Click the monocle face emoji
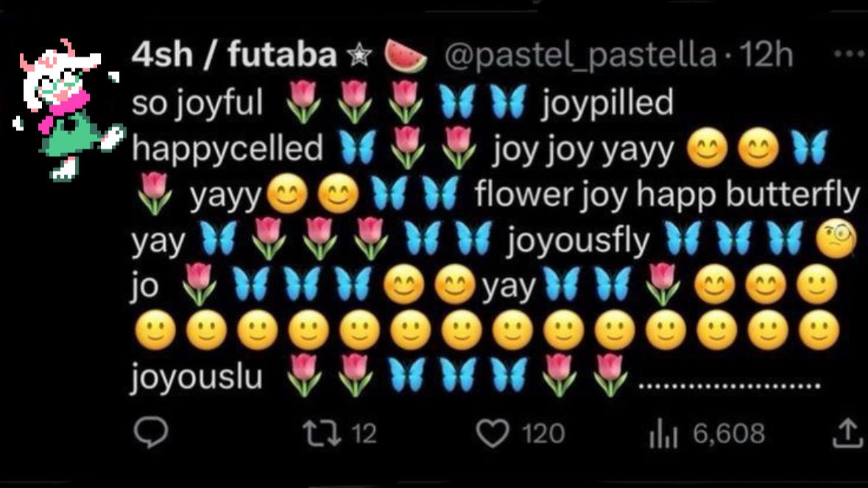This screenshot has height=488, width=868. point(836,239)
